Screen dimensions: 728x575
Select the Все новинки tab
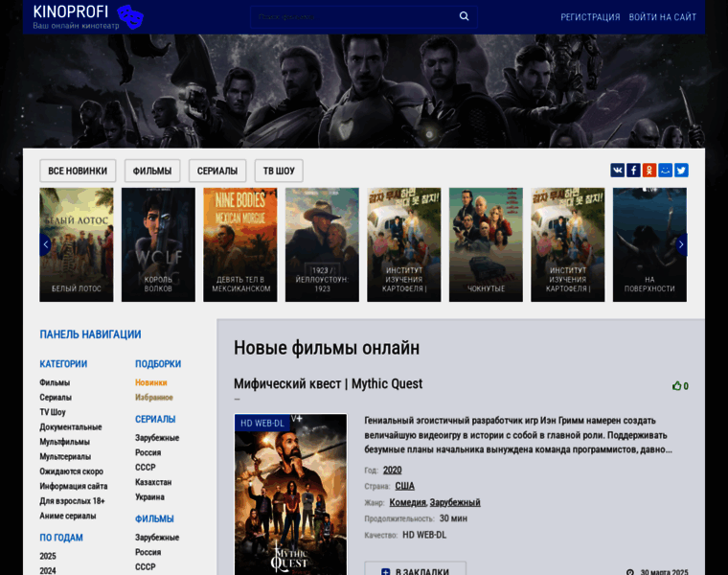pyautogui.click(x=78, y=171)
